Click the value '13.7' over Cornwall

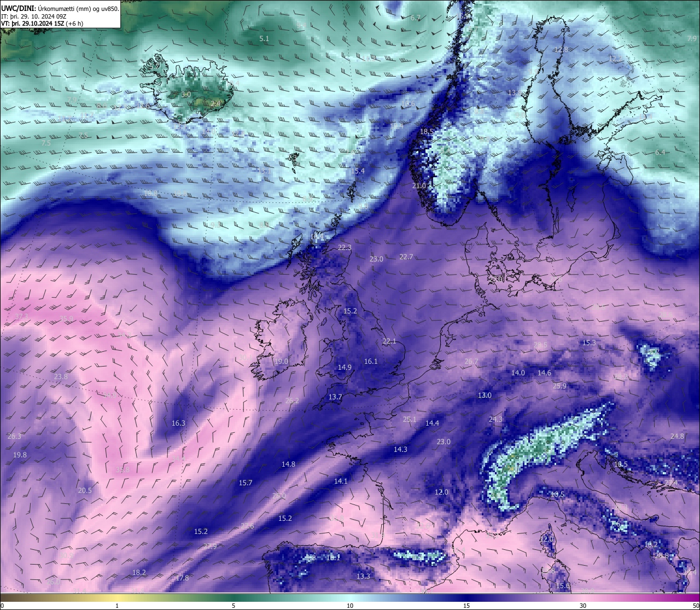(335, 397)
